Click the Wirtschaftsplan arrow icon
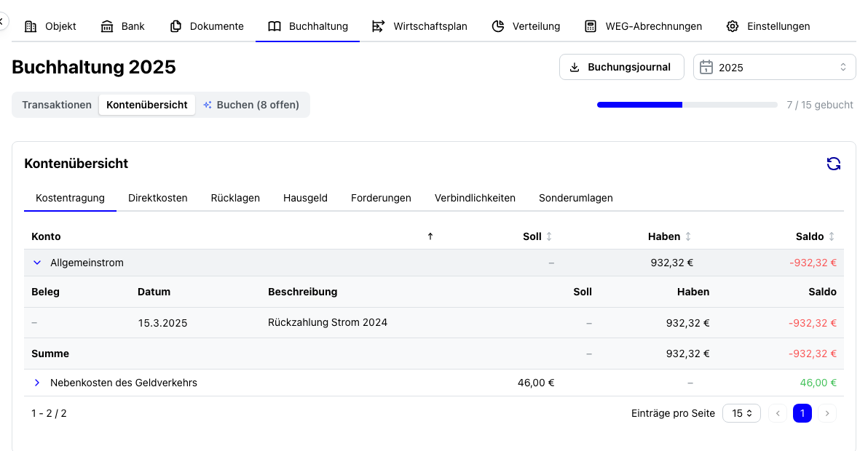This screenshot has height=451, width=868. (x=378, y=26)
